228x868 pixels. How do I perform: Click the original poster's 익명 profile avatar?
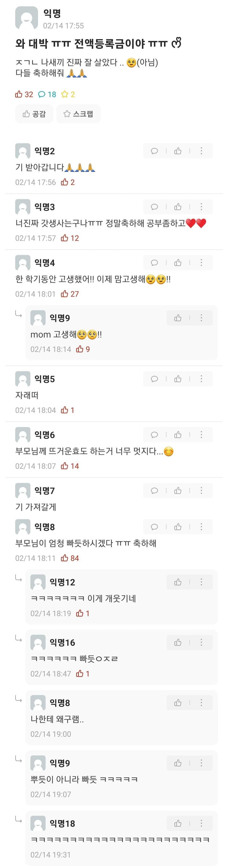pos(27,18)
